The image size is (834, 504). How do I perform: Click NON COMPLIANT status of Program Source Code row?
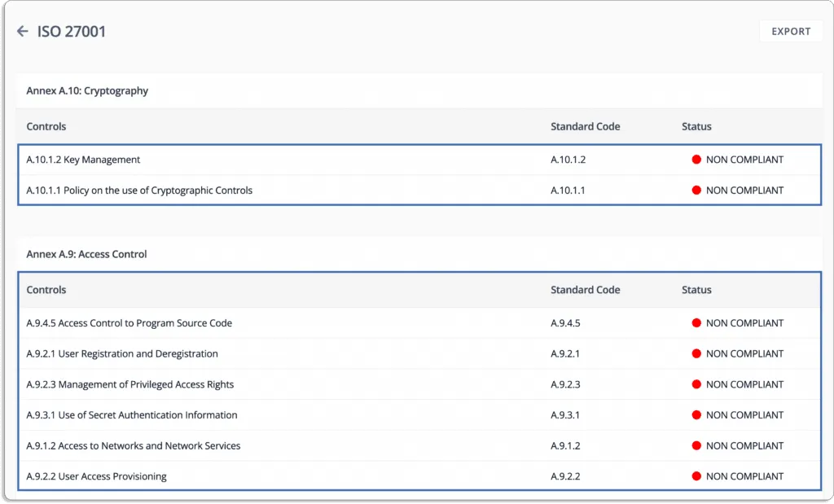click(x=744, y=323)
